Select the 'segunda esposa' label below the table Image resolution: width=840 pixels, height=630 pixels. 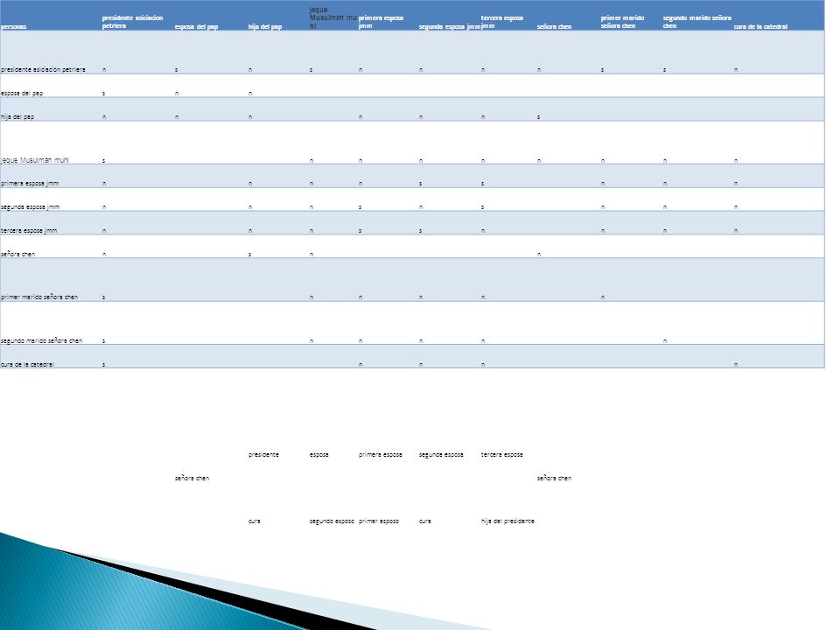[441, 454]
